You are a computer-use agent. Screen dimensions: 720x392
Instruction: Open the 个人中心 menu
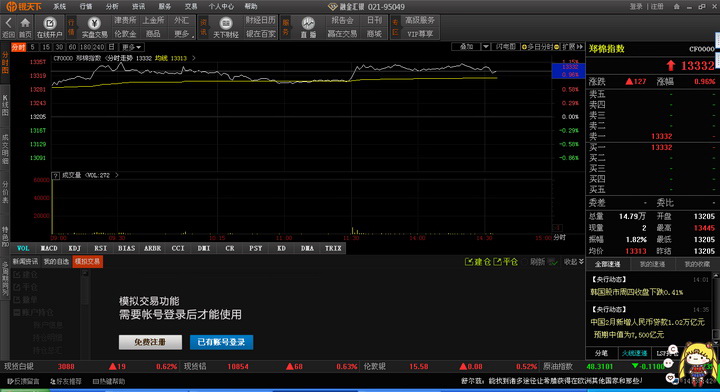(221, 6)
